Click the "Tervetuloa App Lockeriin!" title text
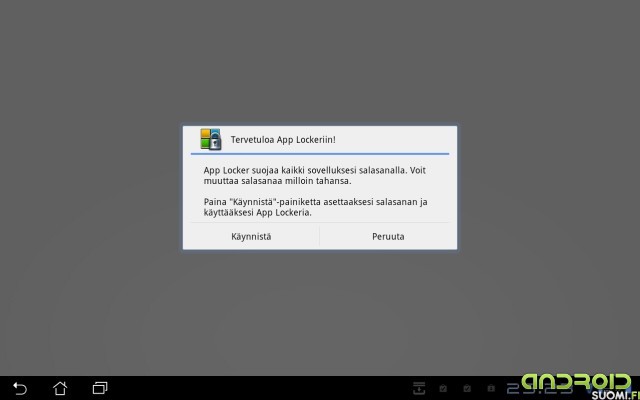The width and height of the screenshot is (640, 400). click(x=283, y=140)
